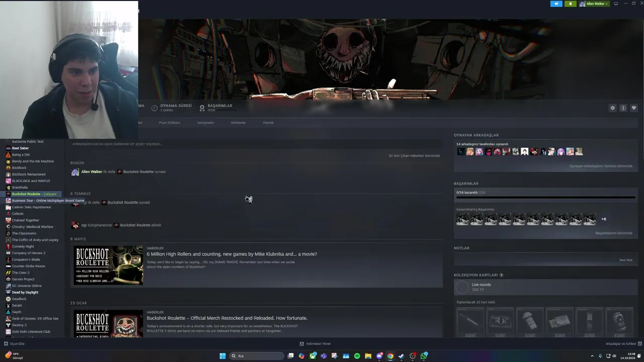Show game info icon
The image size is (644, 362).
623,108
